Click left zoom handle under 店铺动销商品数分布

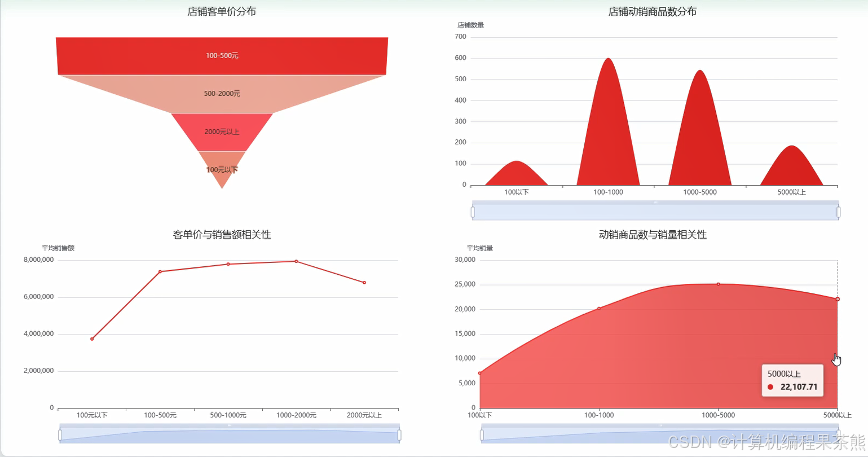tap(473, 212)
